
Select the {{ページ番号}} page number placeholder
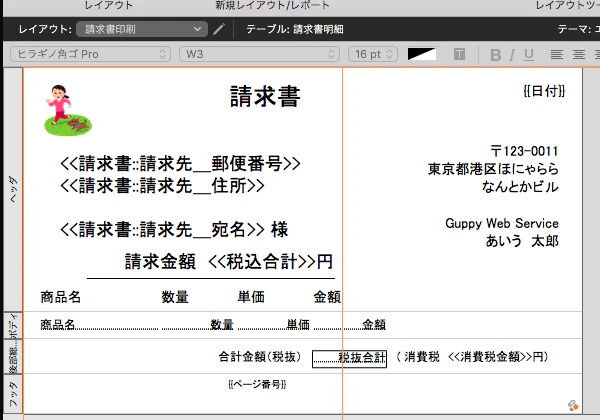257,384
